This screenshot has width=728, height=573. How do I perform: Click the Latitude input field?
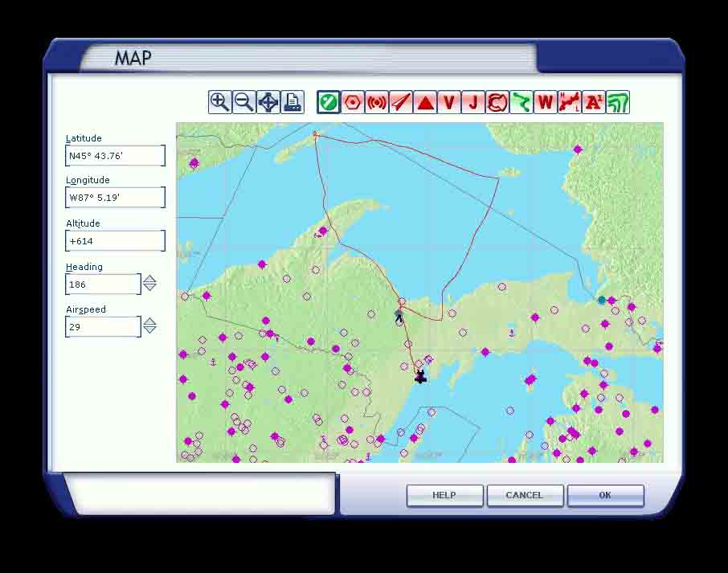pos(115,156)
